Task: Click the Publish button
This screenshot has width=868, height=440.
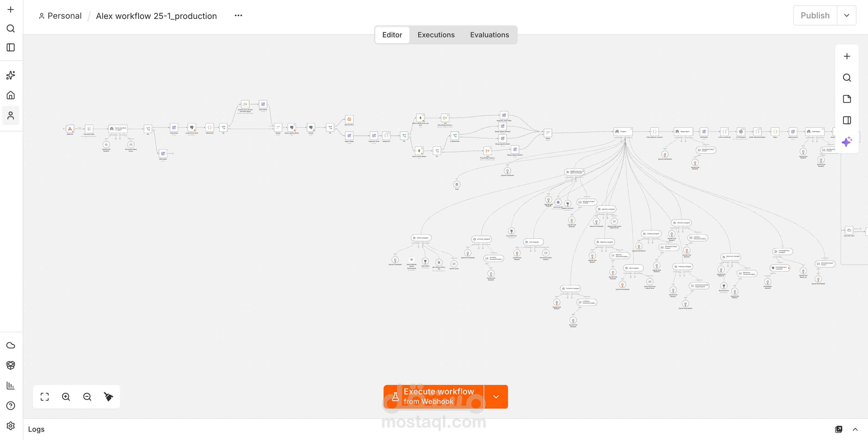Action: [x=815, y=15]
